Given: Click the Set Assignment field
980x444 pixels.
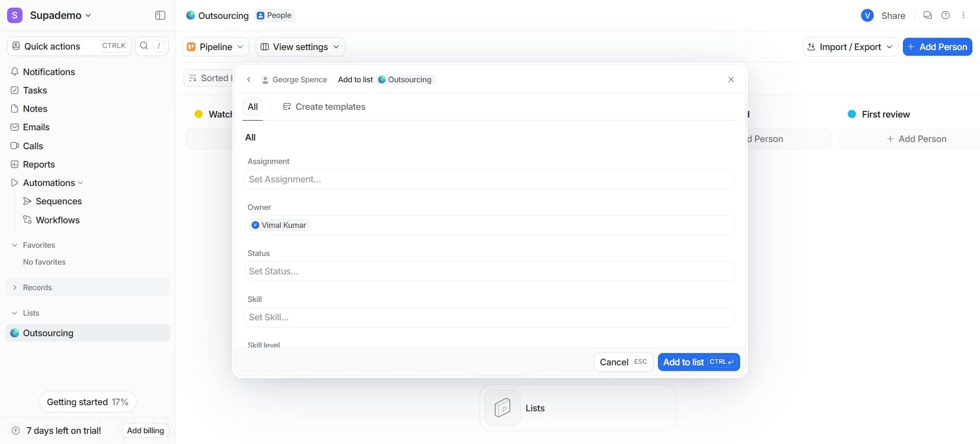Looking at the screenshot, I should coord(489,179).
